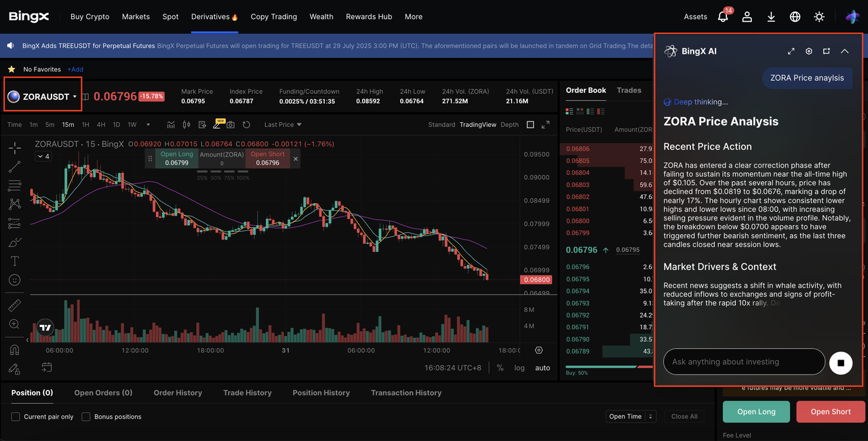Switch order book to sell-only view
Viewport: 868px width, 441px height.
point(601,111)
